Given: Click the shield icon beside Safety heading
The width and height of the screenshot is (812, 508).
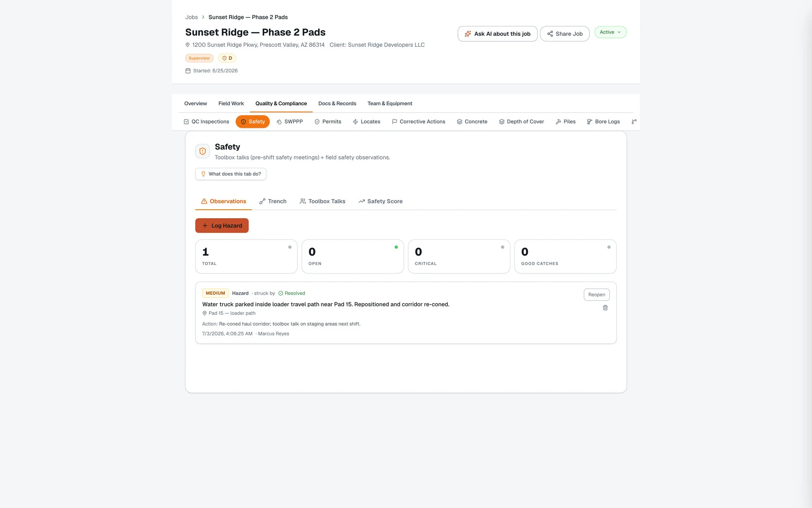Looking at the screenshot, I should tap(203, 151).
